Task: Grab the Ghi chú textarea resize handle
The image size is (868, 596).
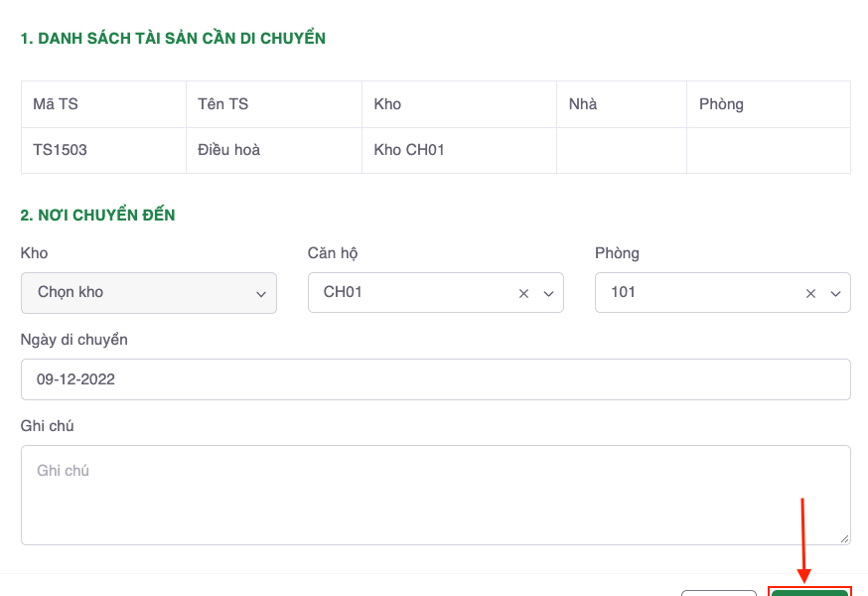Action: [x=844, y=538]
